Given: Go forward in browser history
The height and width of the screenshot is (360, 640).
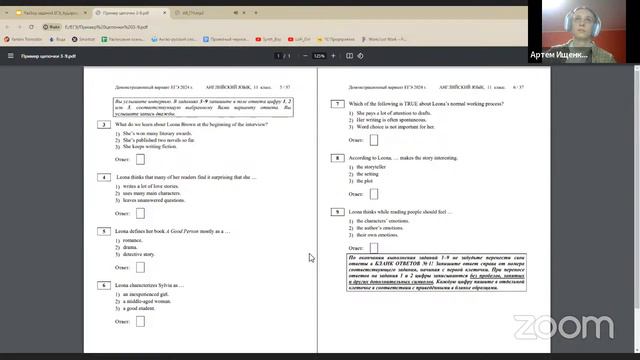Looking at the screenshot, I should [19, 27].
